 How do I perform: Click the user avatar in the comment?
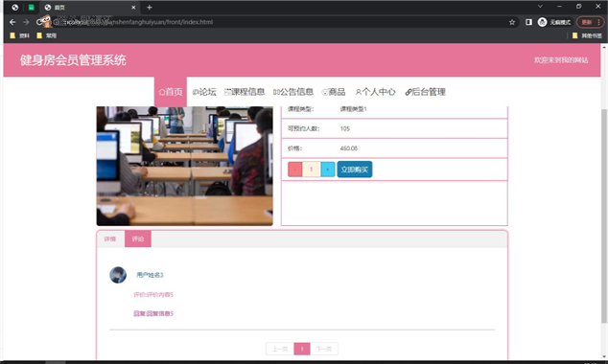[118, 275]
